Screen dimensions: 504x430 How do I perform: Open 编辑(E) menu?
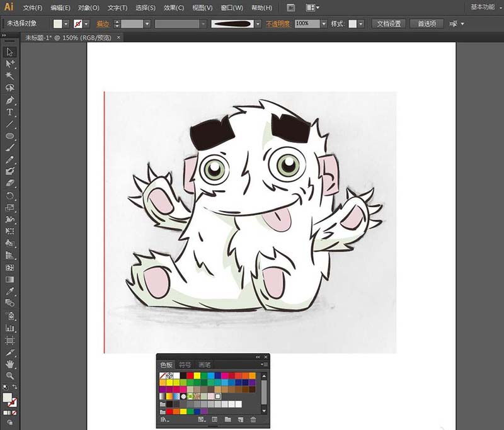60,8
